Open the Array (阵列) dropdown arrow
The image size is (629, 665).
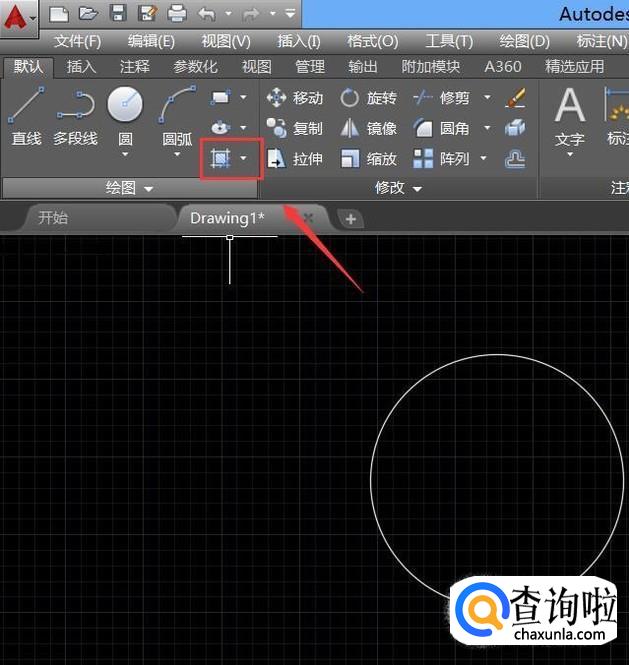tap(484, 159)
